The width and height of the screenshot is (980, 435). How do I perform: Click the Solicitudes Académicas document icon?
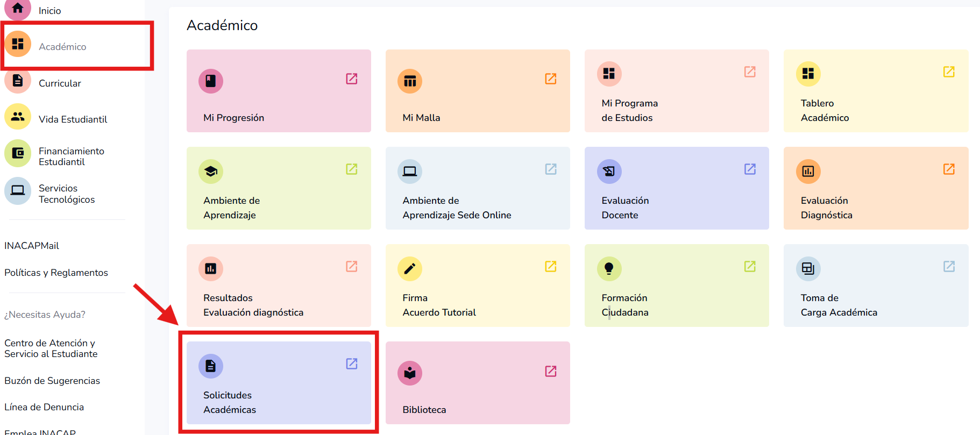tap(211, 366)
